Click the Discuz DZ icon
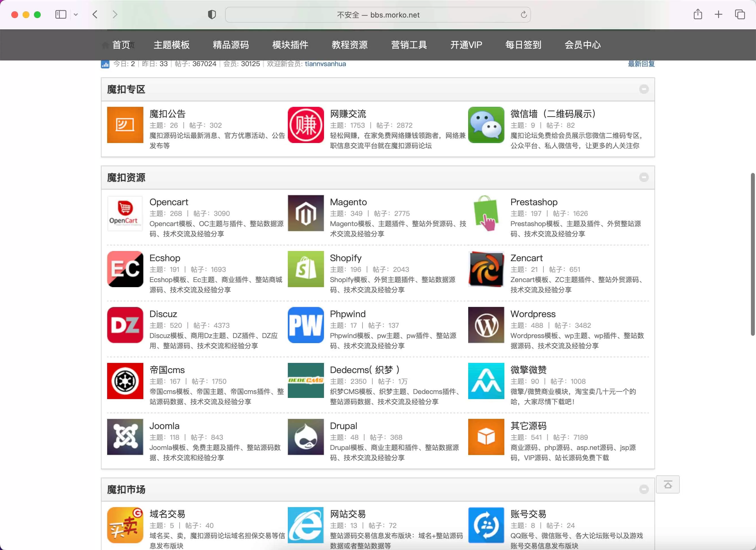Image resolution: width=756 pixels, height=550 pixels. click(x=125, y=325)
